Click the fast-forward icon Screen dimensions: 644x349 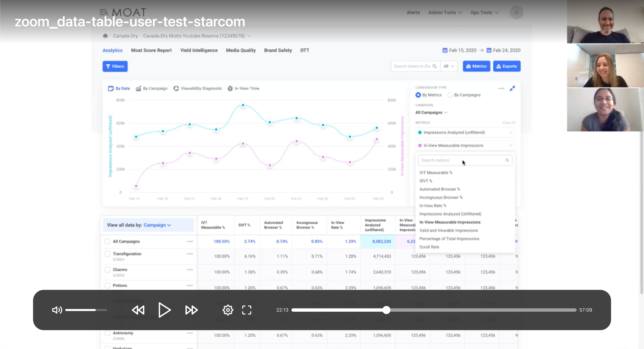pos(192,310)
